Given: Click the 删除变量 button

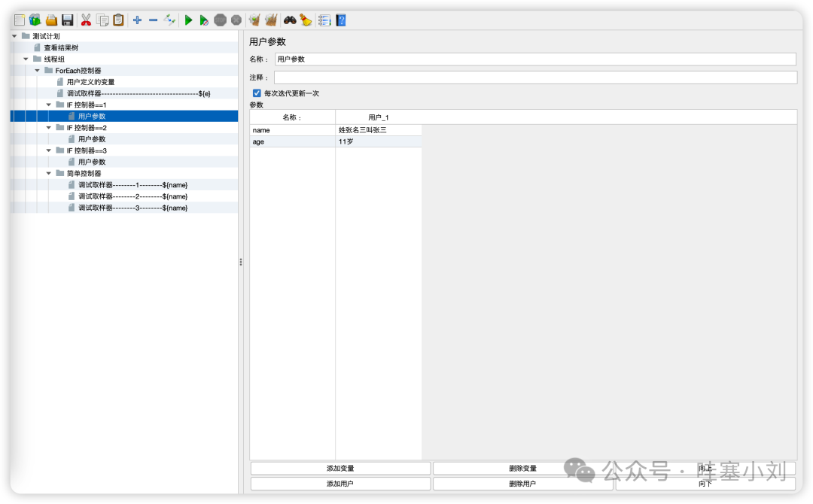Looking at the screenshot, I should pos(522,468).
